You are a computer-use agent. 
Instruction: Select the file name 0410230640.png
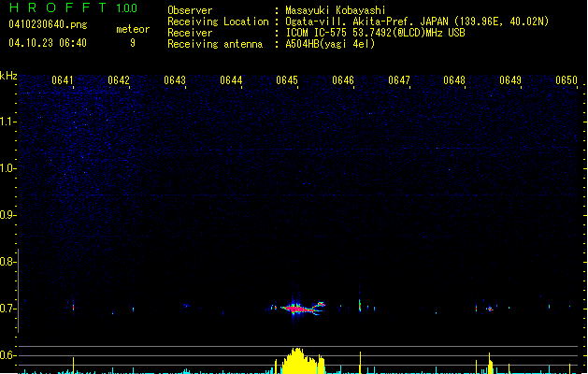[48, 24]
